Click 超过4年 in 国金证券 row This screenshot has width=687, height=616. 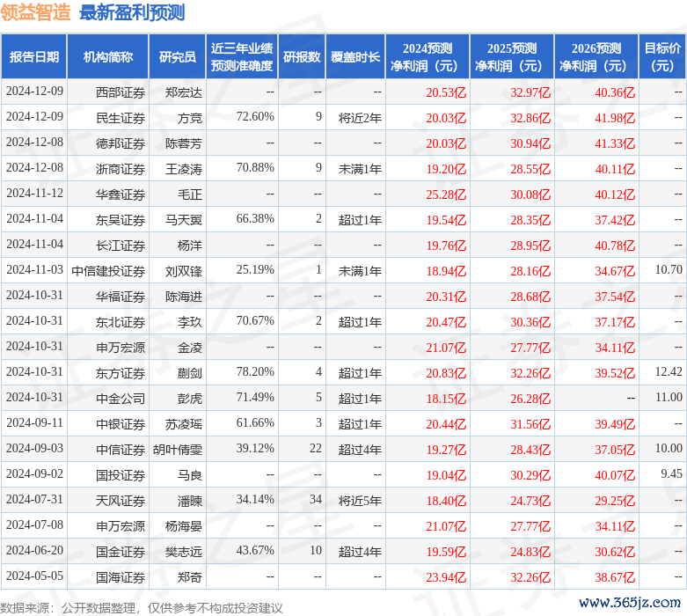(360, 551)
